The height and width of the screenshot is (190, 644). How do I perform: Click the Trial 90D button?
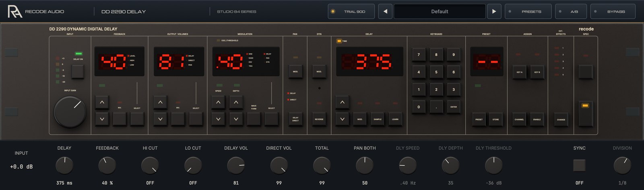click(351, 11)
